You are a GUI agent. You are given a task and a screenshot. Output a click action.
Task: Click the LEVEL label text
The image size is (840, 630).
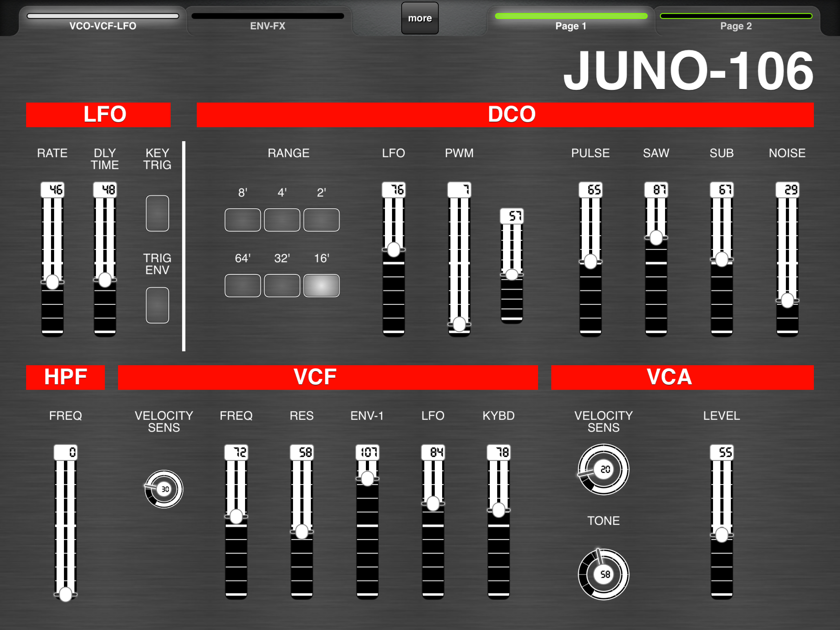[722, 416]
